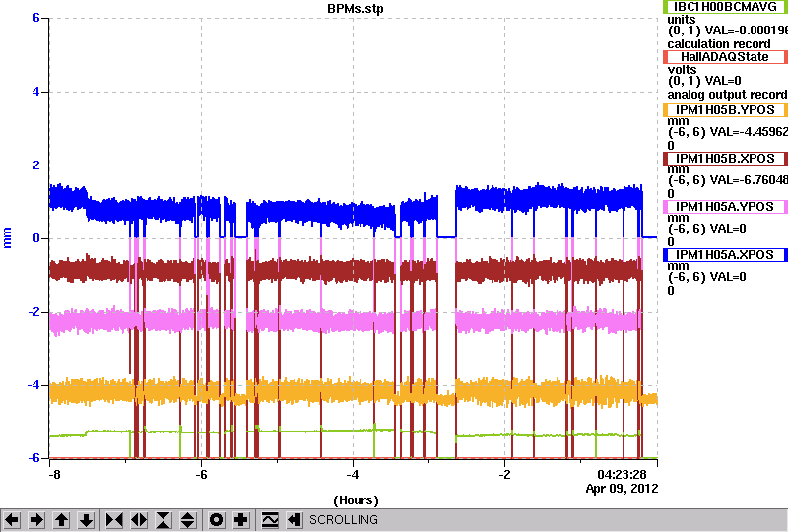Click the waveform graph icon in the toolbar
This screenshot has height=532, width=788.
pyautogui.click(x=270, y=520)
